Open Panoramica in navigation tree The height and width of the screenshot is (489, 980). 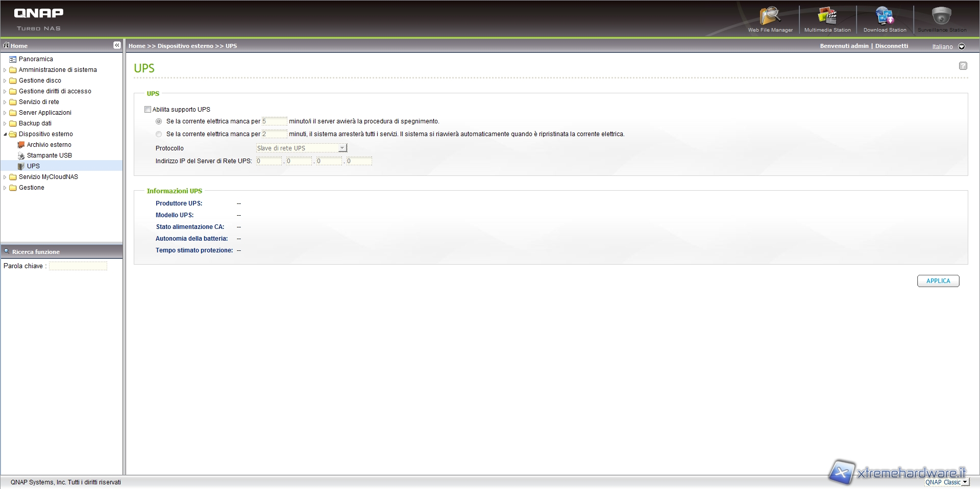[x=36, y=59]
